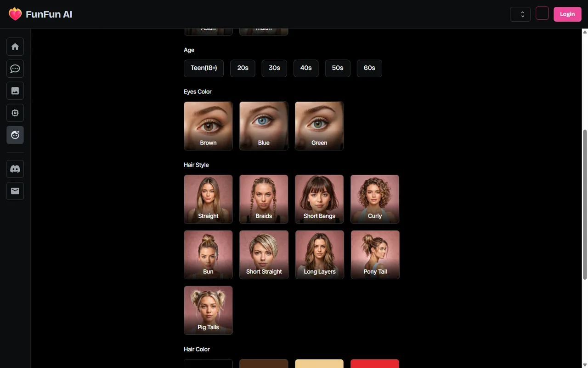Image resolution: width=588 pixels, height=368 pixels.
Task: Open the Home sidebar icon
Action: [x=15, y=46]
